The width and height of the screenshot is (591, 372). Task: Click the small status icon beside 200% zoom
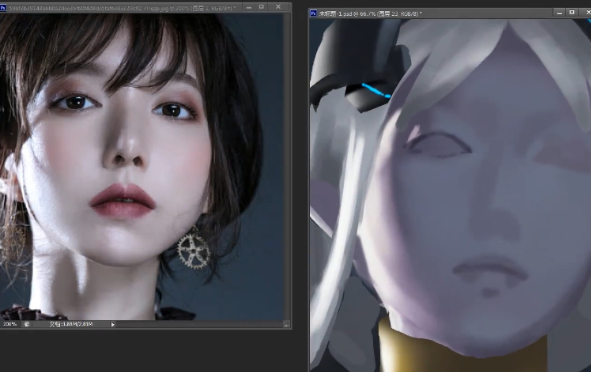pyautogui.click(x=27, y=324)
